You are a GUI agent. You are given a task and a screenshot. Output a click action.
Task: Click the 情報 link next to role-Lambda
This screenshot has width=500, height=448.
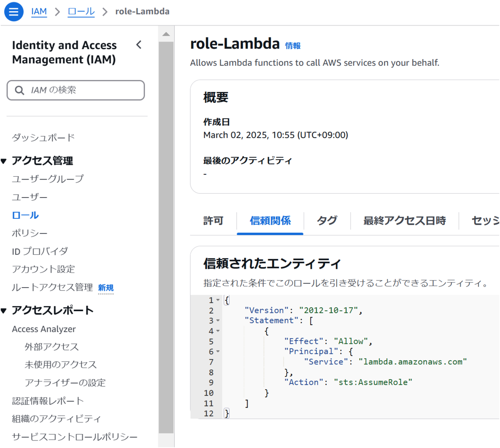(293, 46)
